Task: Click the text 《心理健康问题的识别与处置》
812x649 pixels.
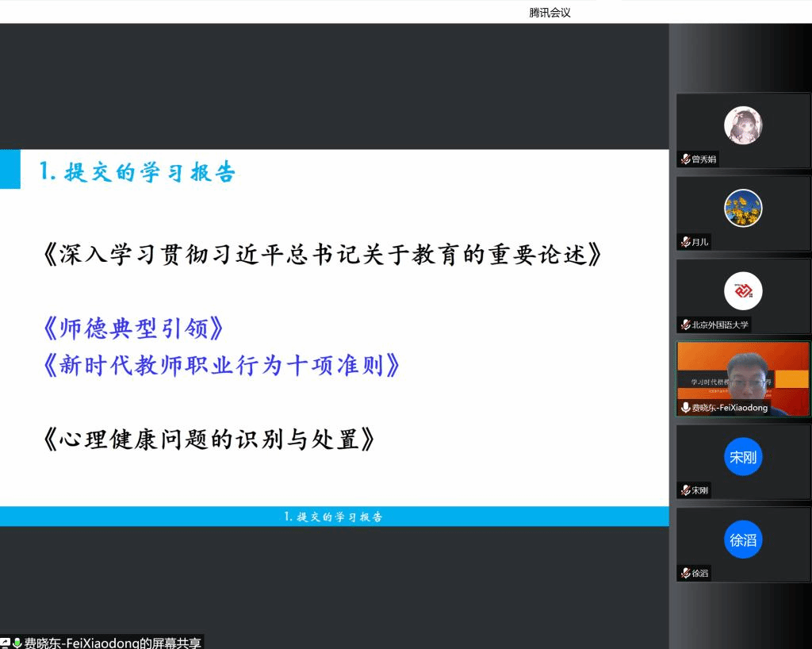Action: (x=208, y=439)
